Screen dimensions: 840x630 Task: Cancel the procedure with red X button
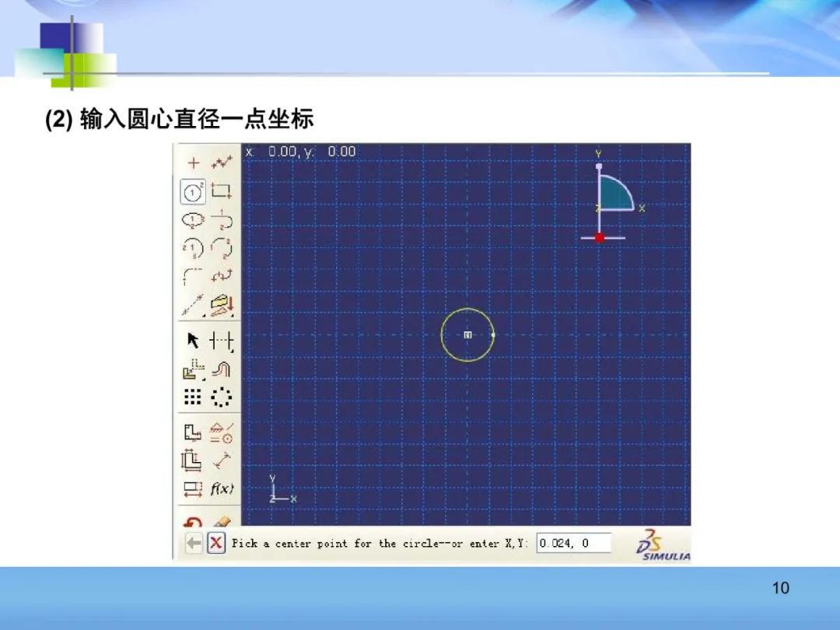[x=216, y=543]
